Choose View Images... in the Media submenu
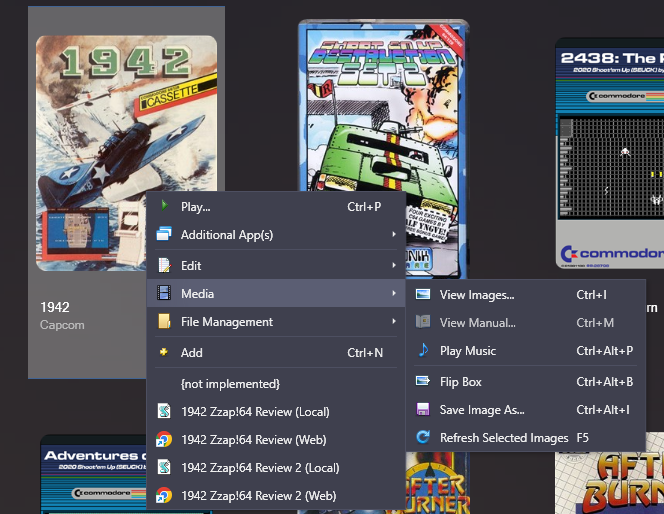 pyautogui.click(x=526, y=295)
